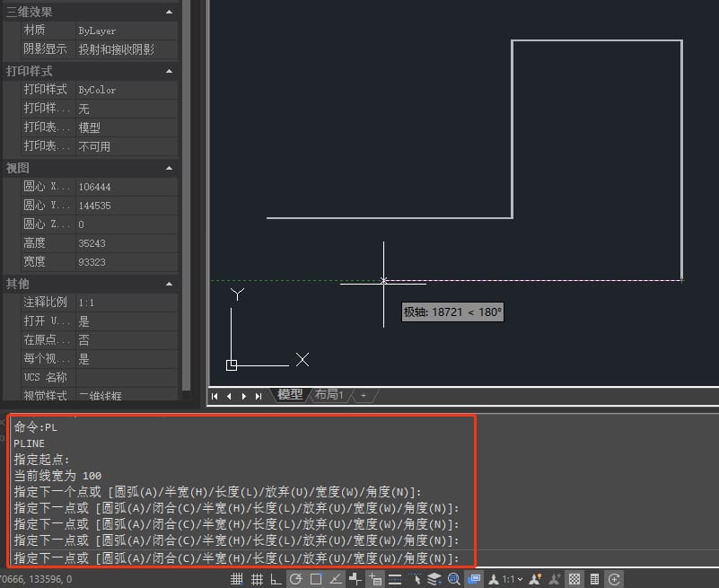Click the UCS origin icon in canvas
Image resolution: width=719 pixels, height=588 pixels.
[232, 365]
